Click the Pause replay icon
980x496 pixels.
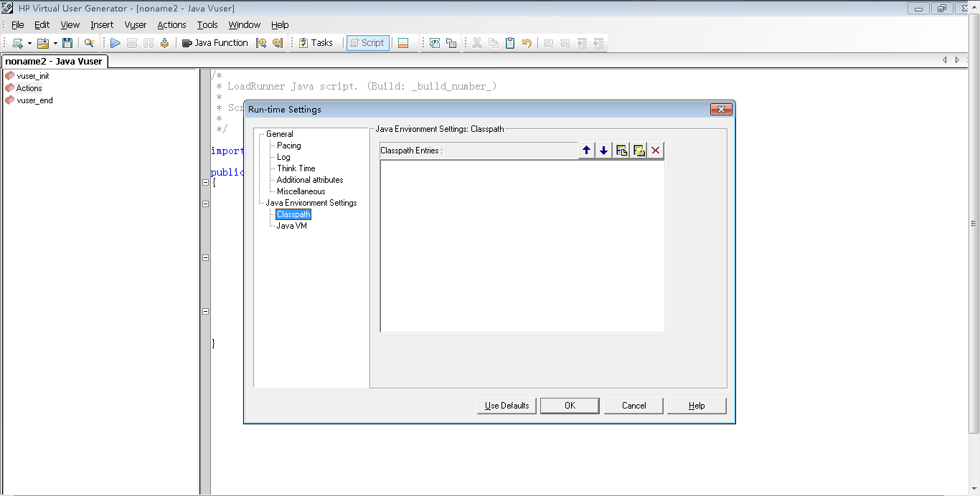pyautogui.click(x=148, y=43)
